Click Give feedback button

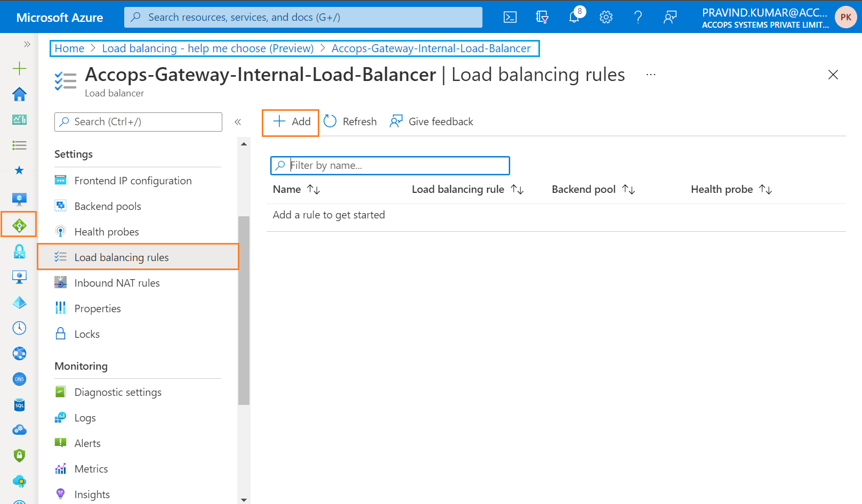click(x=431, y=122)
